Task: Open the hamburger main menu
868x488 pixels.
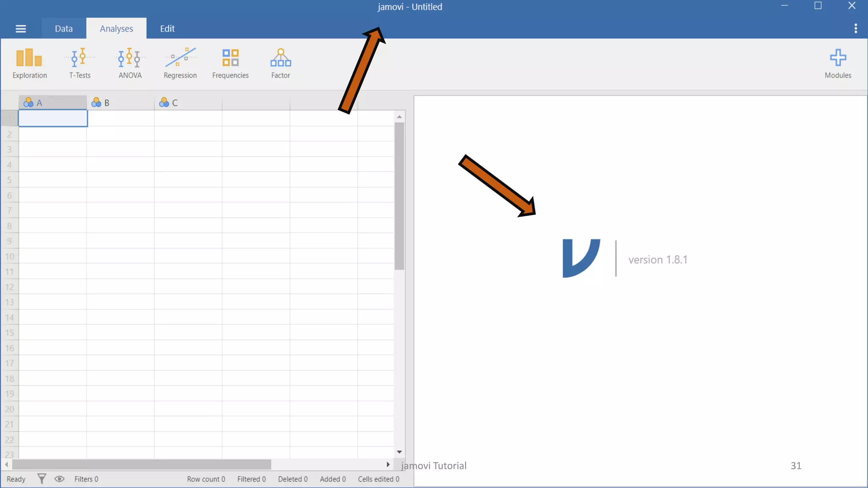Action: (21, 29)
